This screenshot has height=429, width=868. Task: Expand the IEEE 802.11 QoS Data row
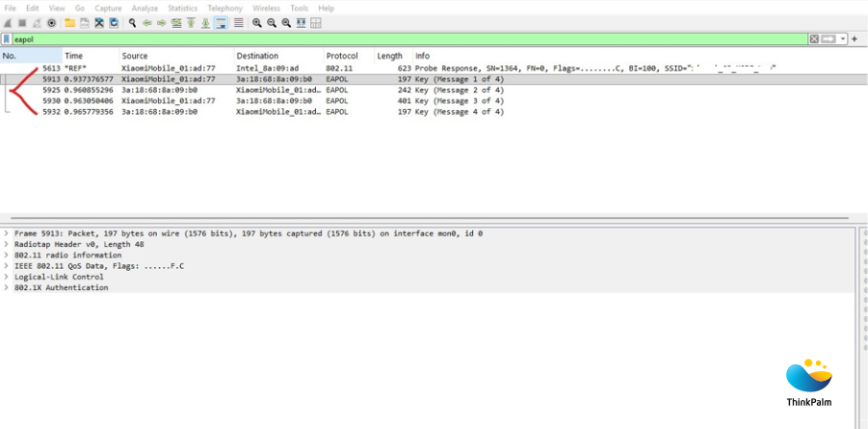[6, 266]
